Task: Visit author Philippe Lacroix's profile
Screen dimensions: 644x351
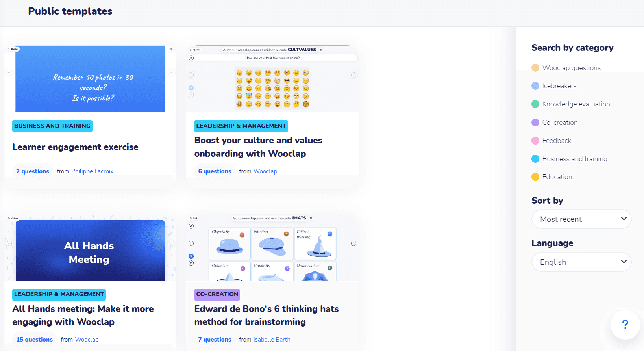Action: [x=93, y=171]
